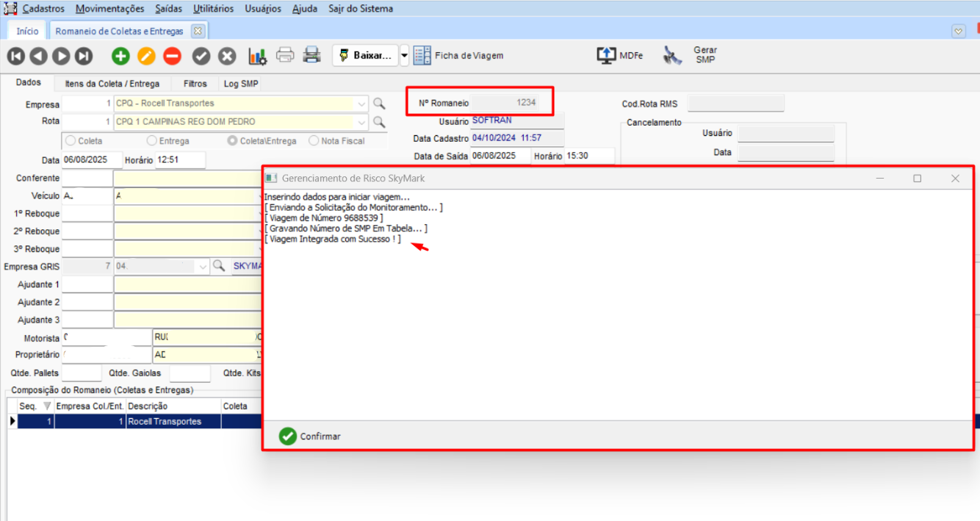Viewport: 980px width, 521px height.
Task: Open the Ajuda menu
Action: click(305, 9)
